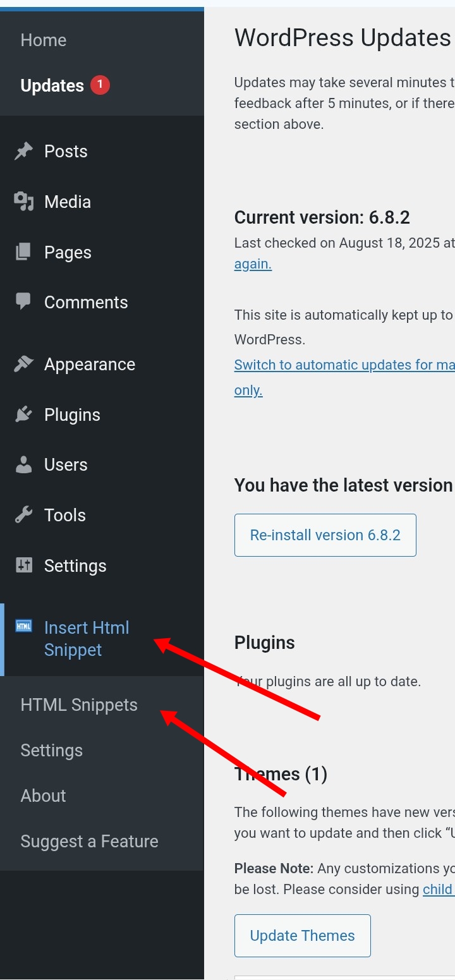Click the Settings sliders icon

click(x=23, y=566)
